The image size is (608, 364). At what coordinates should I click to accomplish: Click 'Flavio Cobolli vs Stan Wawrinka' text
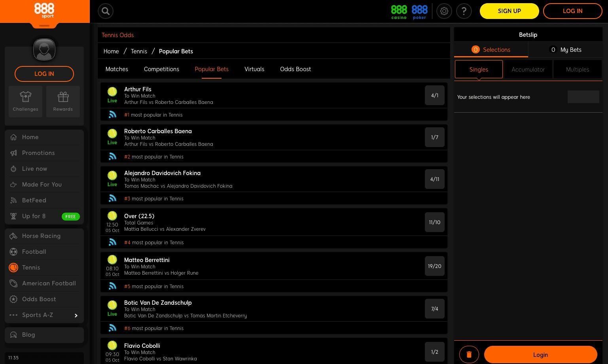161,359
